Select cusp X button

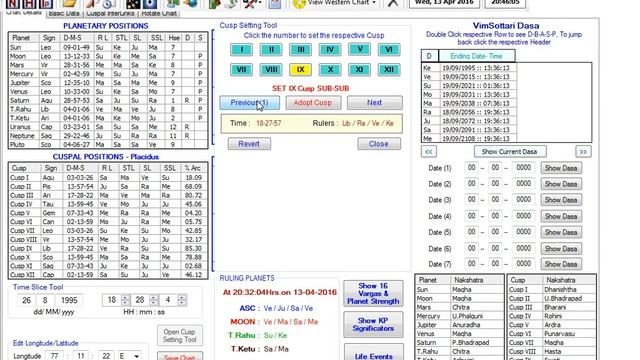click(330, 69)
